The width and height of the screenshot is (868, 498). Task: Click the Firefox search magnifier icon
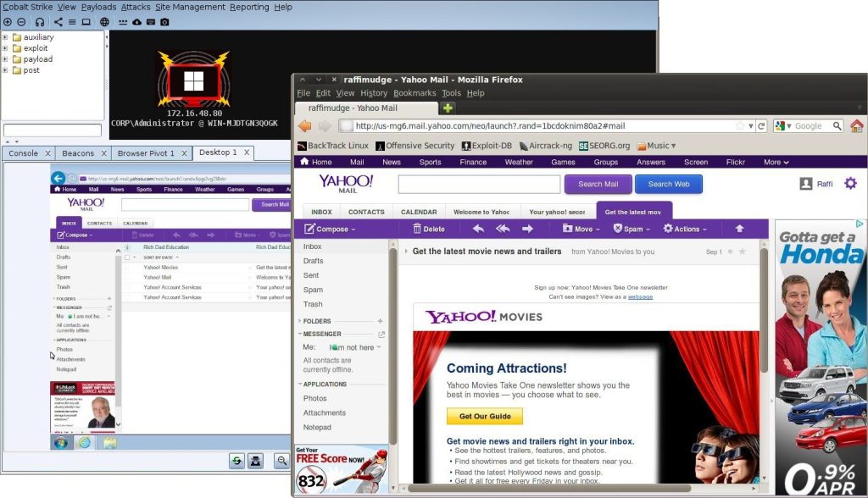coord(837,126)
